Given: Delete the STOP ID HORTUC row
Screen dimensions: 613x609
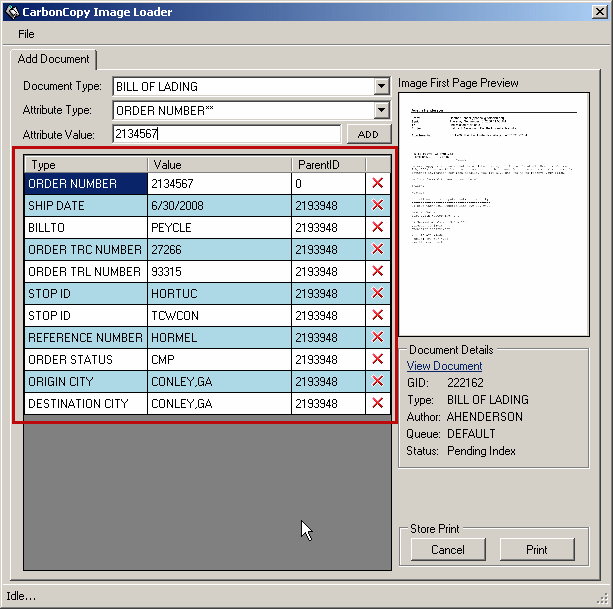Looking at the screenshot, I should coord(377,294).
